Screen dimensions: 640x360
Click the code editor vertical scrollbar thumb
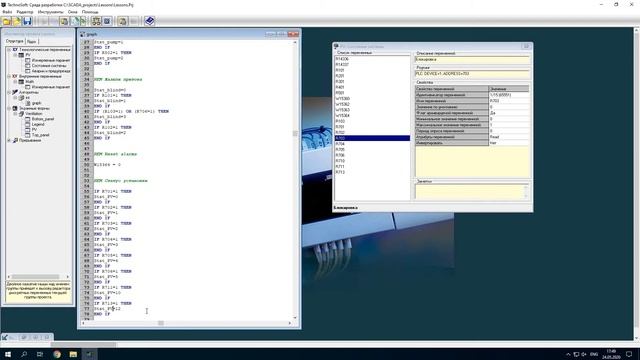(295, 134)
